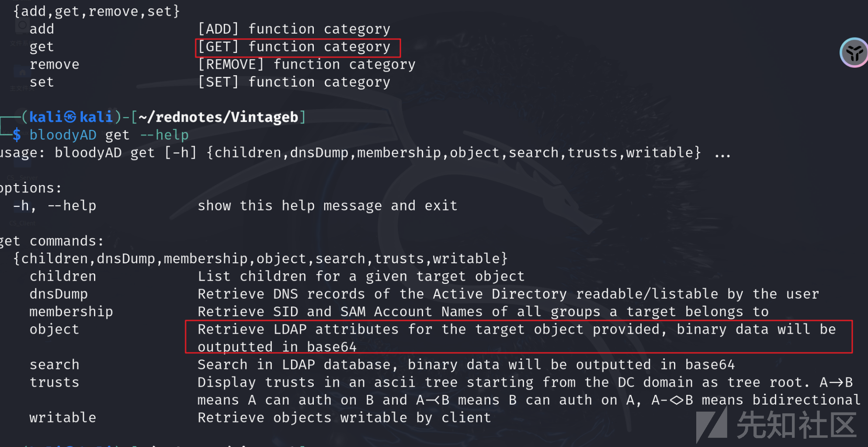
Task: Click the 'trusts' command name
Action: pos(54,382)
